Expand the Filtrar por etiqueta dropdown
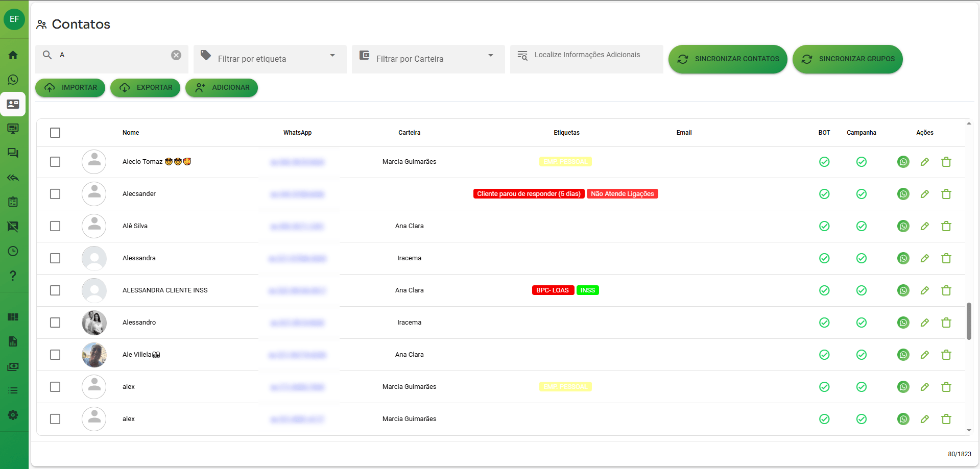Image resolution: width=980 pixels, height=469 pixels. 332,56
